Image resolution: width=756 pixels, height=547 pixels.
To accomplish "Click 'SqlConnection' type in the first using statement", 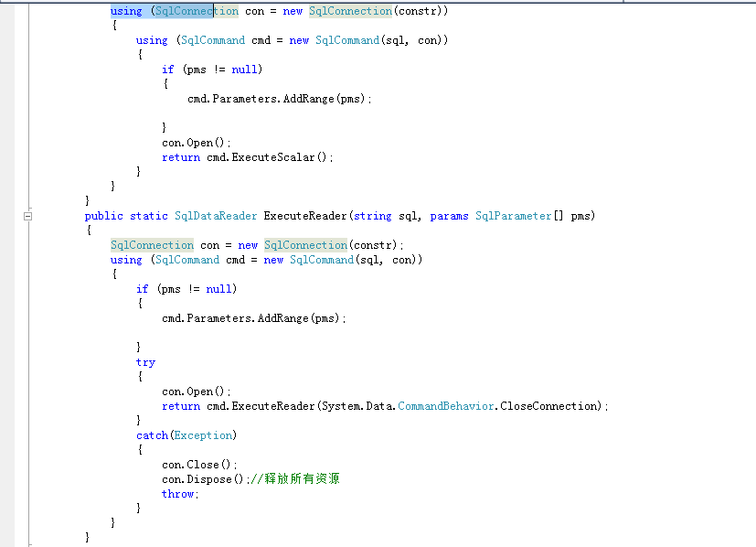I will (x=197, y=11).
